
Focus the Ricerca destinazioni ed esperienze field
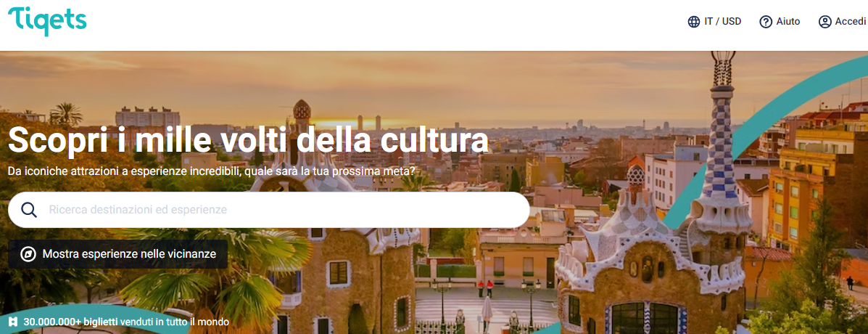pyautogui.click(x=268, y=210)
